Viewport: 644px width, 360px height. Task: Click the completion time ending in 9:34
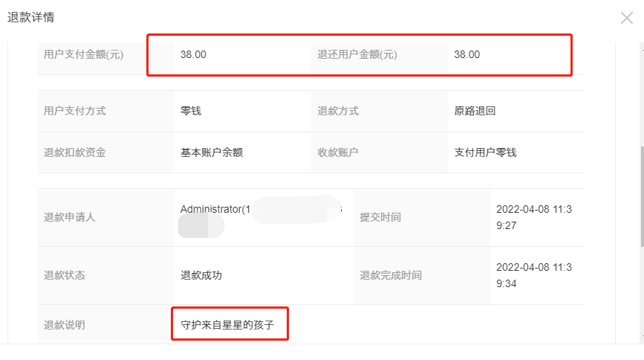[533, 275]
